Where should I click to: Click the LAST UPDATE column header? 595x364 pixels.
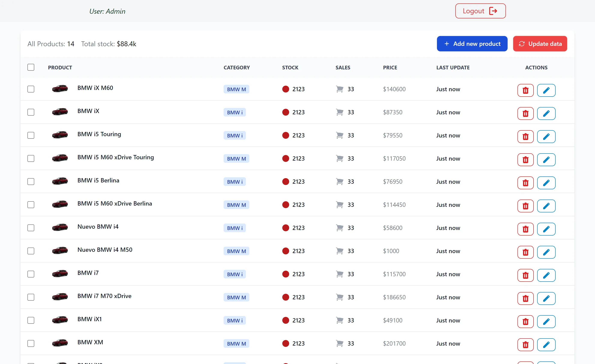[x=453, y=68]
